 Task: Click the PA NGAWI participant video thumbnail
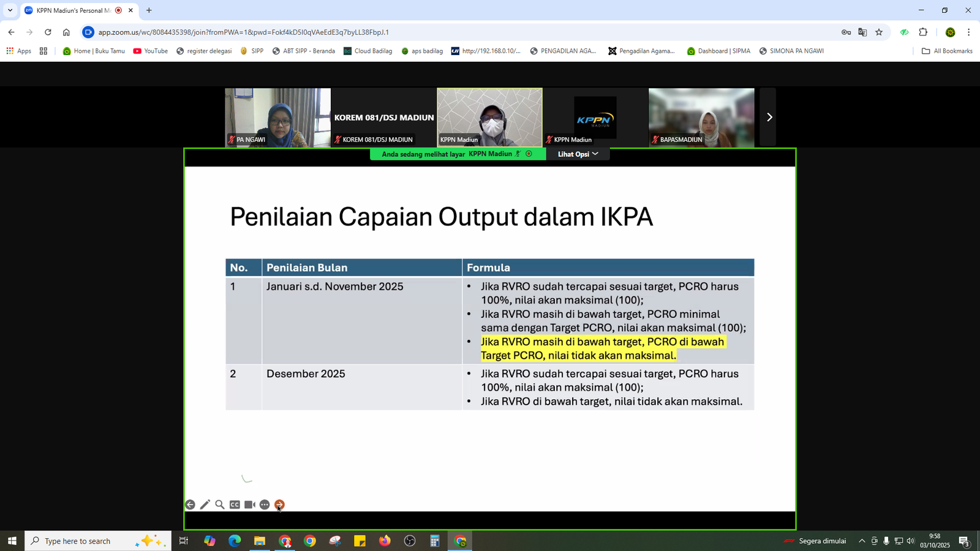click(277, 117)
